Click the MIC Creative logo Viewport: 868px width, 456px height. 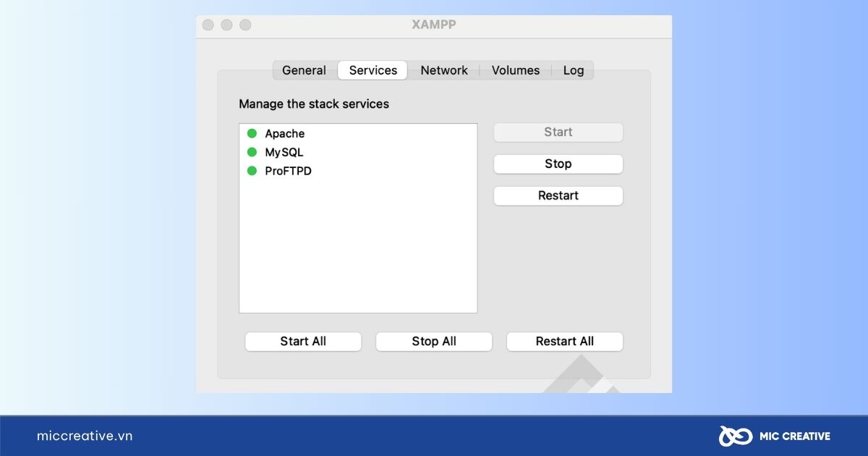(774, 436)
